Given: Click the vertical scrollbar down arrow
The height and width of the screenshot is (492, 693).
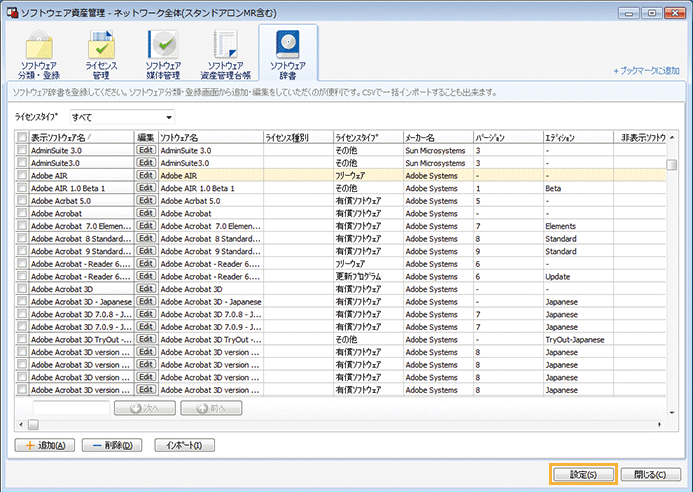Looking at the screenshot, I should [672, 413].
